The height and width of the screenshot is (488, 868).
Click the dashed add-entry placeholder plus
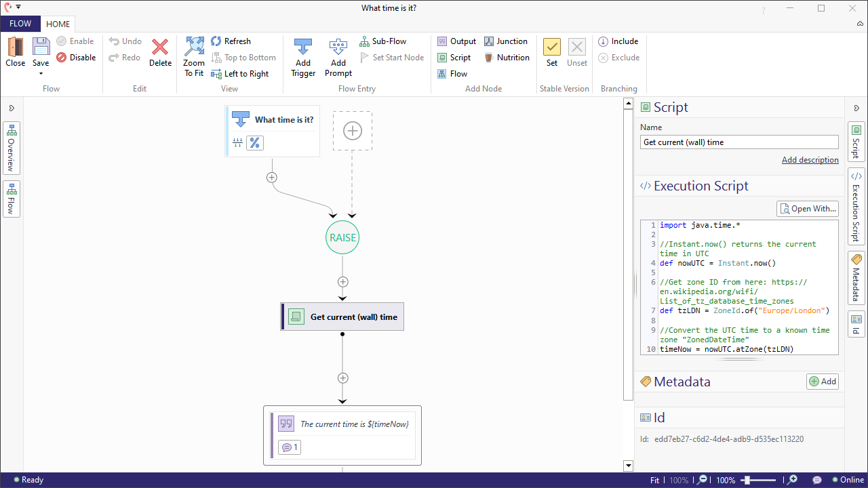[x=353, y=131]
